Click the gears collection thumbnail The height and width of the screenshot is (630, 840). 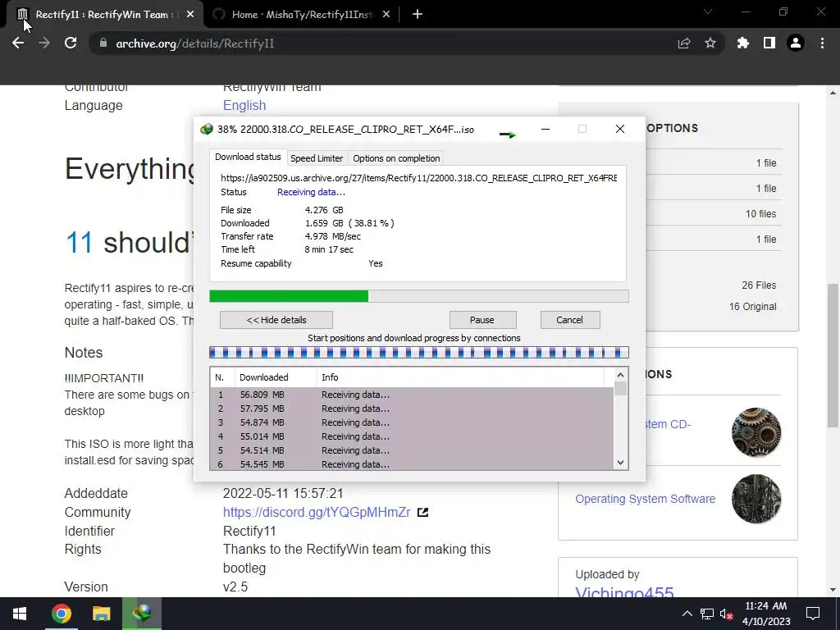point(756,431)
